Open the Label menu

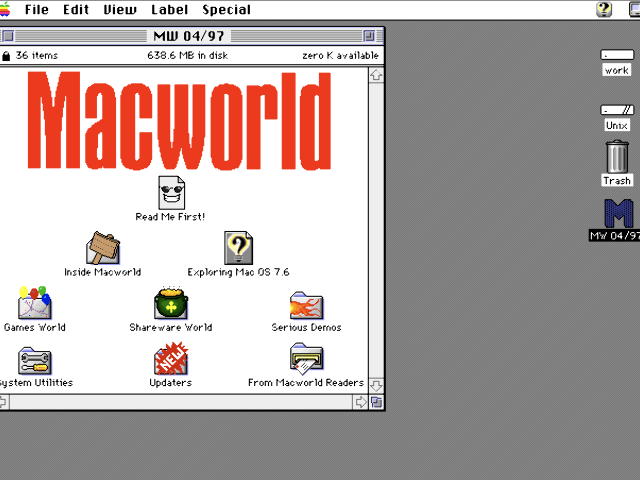pyautogui.click(x=169, y=9)
